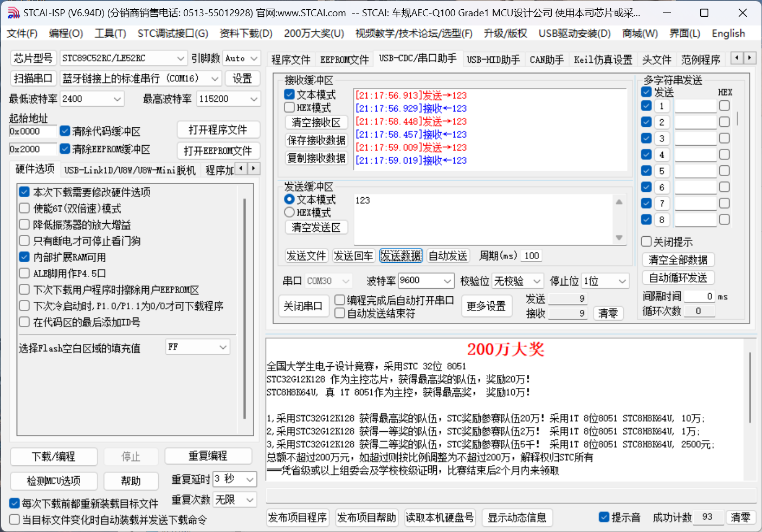Click left arrow beside the 程序加 tab
The width and height of the screenshot is (762, 532).
pyautogui.click(x=241, y=168)
